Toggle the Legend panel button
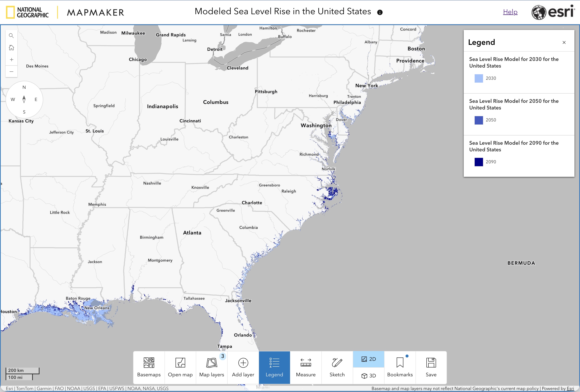 (274, 367)
